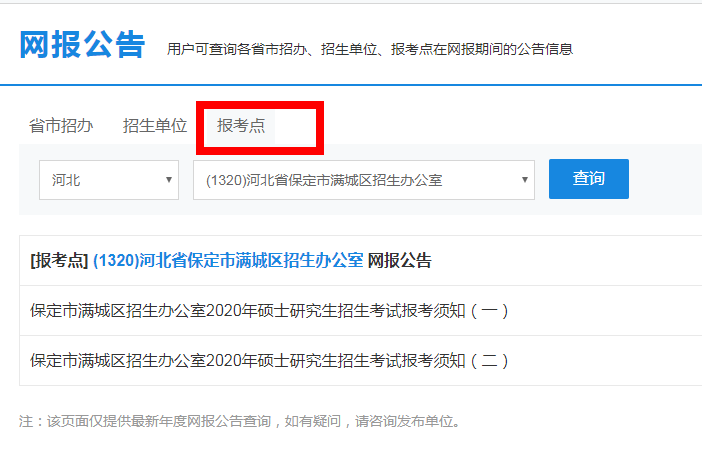Click the blue 查询 button
Image resolution: width=702 pixels, height=453 pixels.
pyautogui.click(x=589, y=179)
